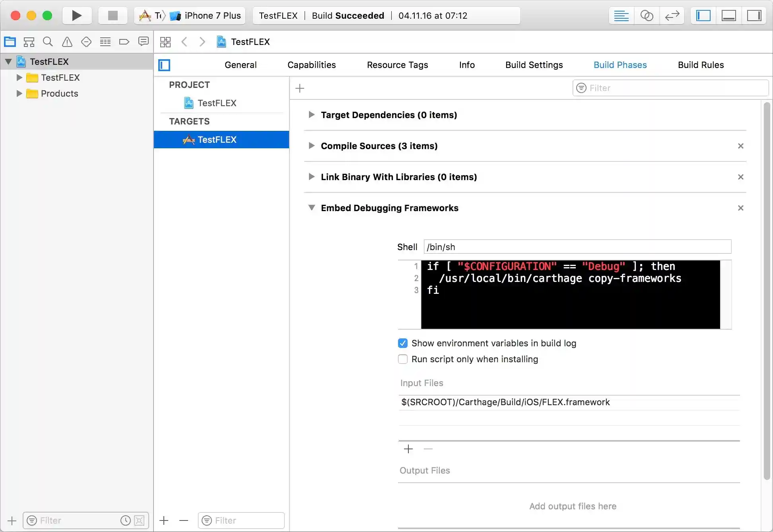Image resolution: width=773 pixels, height=532 pixels.
Task: Open the General tab
Action: coord(240,65)
